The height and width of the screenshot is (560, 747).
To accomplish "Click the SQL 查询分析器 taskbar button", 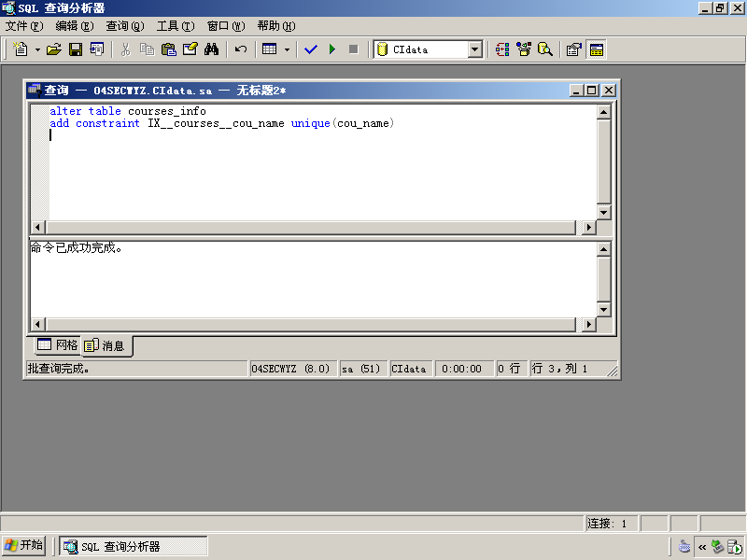I will 133,546.
